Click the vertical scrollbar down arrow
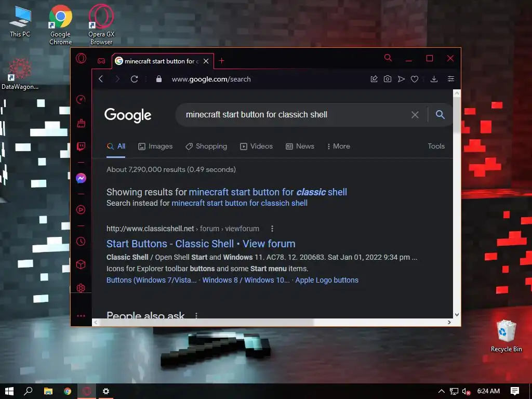This screenshot has width=532, height=399. pos(457,315)
